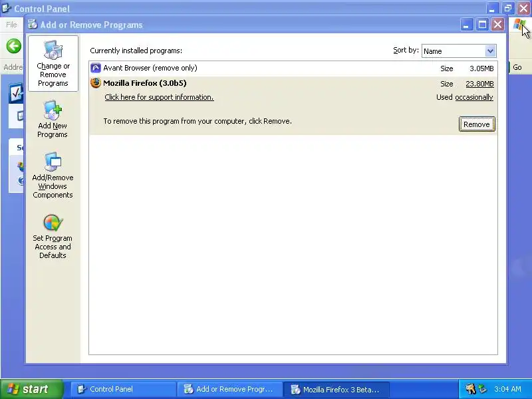The image size is (532, 399).
Task: Click the occasionally usage link
Action: 473,97
